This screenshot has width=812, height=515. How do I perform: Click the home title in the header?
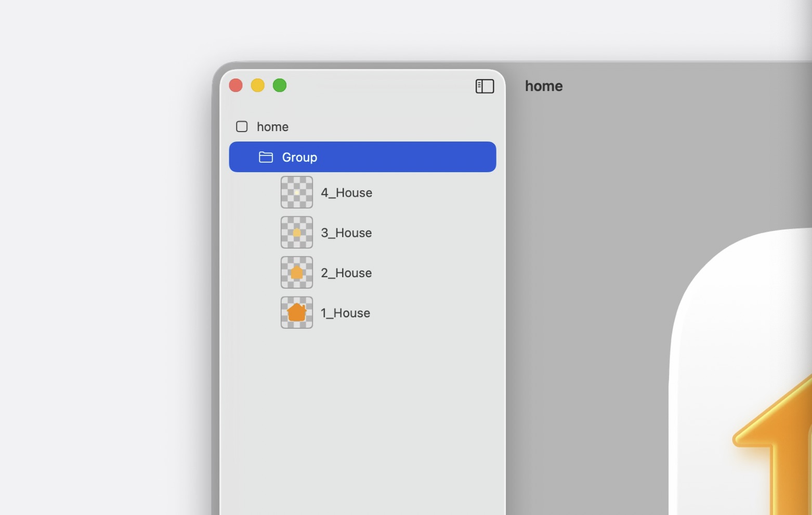pos(543,86)
